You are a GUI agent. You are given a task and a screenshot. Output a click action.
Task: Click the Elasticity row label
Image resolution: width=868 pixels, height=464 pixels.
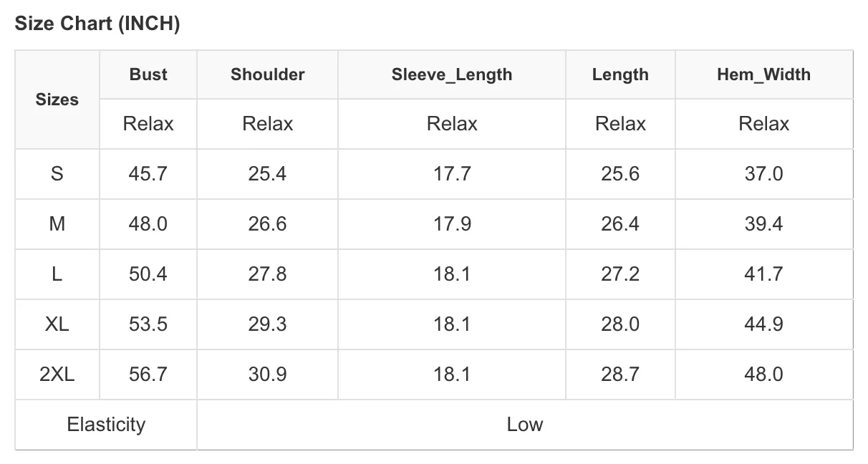click(106, 425)
